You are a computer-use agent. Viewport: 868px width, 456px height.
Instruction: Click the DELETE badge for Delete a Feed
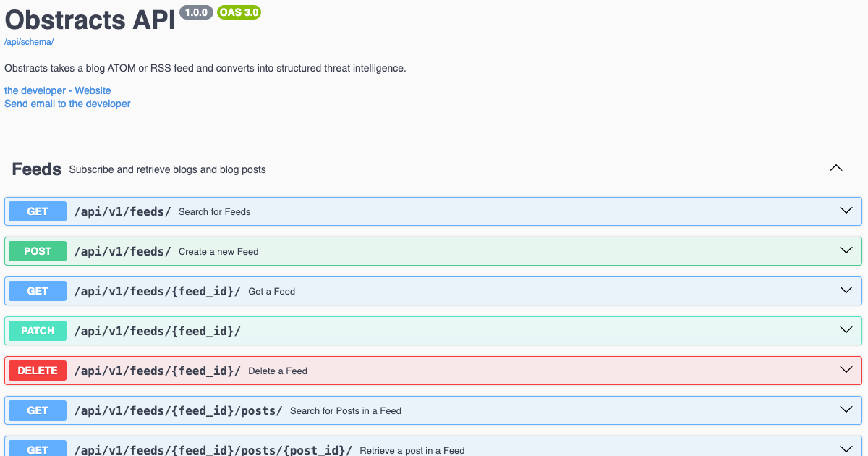tap(37, 371)
